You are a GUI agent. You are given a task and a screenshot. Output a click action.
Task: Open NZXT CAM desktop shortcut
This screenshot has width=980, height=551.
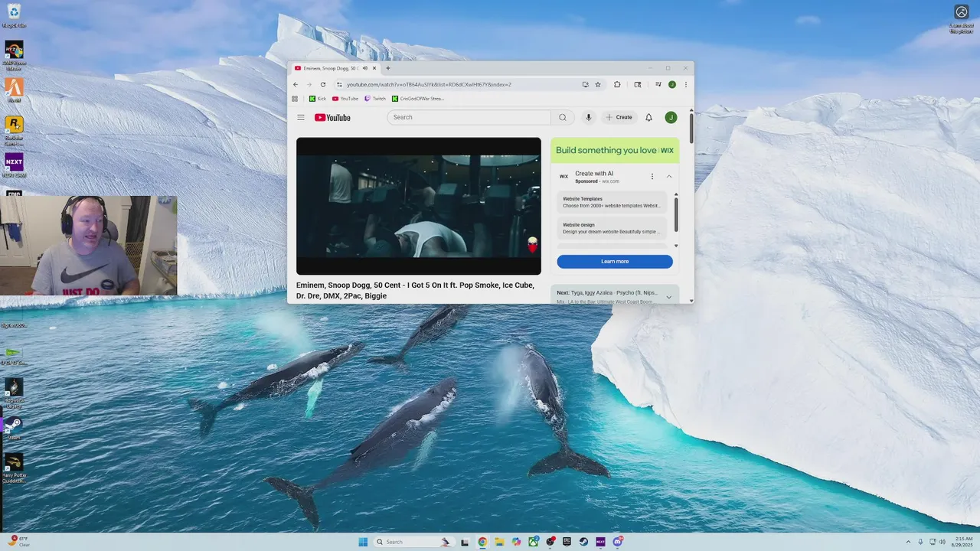14,165
